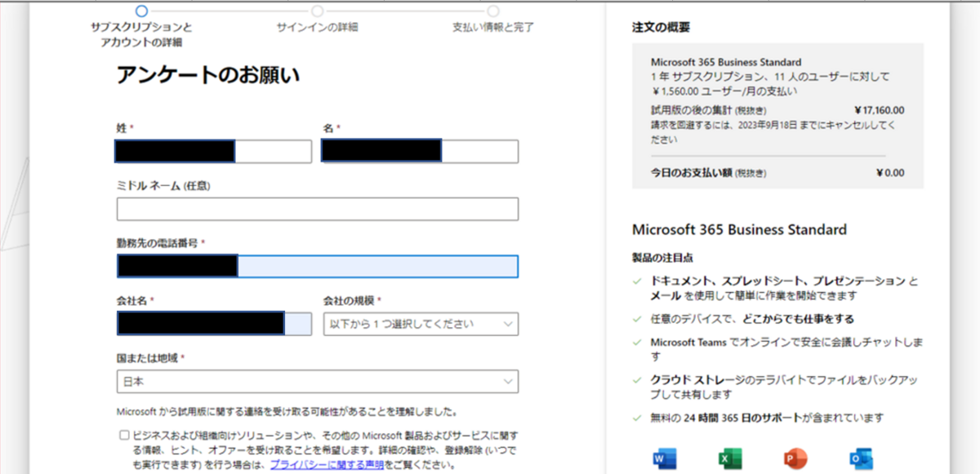
Task: Focus the ミドル ネーム (任意) field
Action: tap(318, 209)
